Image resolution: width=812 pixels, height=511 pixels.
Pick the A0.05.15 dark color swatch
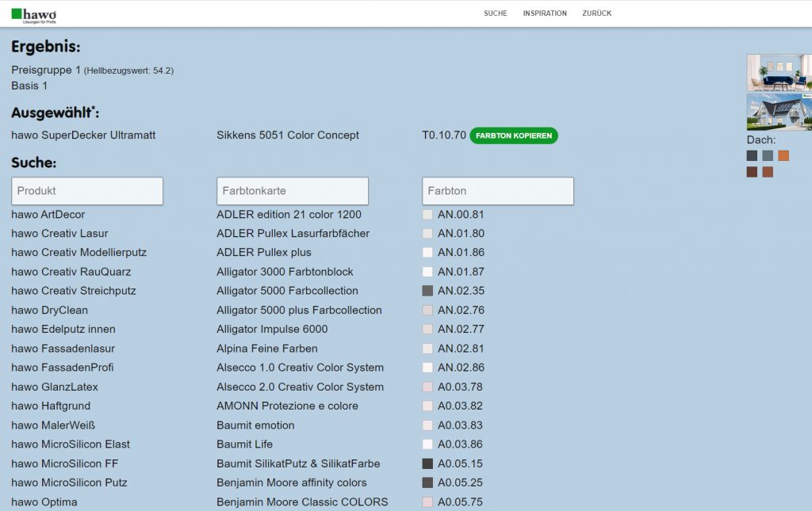427,463
